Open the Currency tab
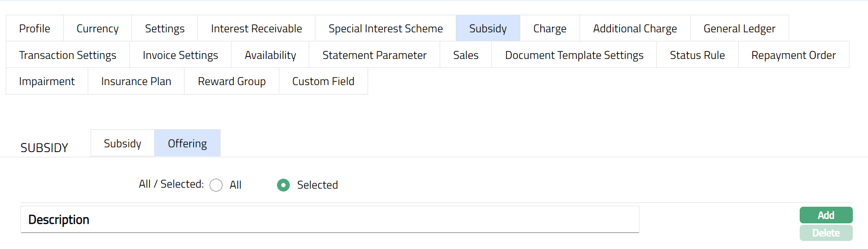Image resolution: width=868 pixels, height=249 pixels. [x=98, y=29]
